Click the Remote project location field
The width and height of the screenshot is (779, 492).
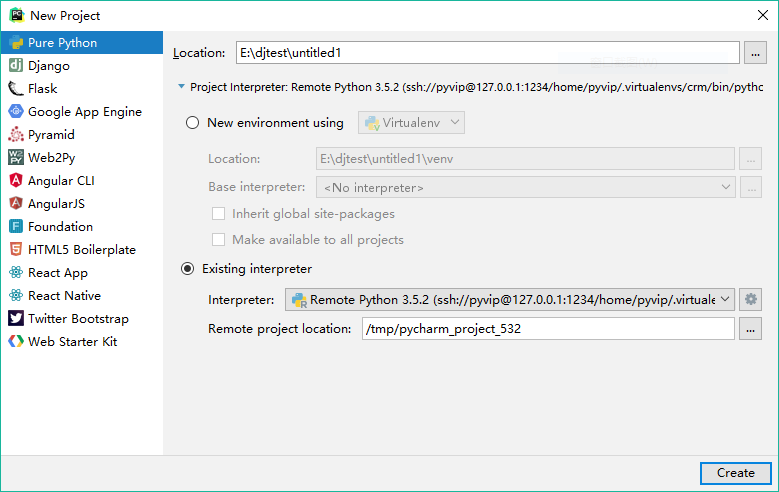point(548,328)
